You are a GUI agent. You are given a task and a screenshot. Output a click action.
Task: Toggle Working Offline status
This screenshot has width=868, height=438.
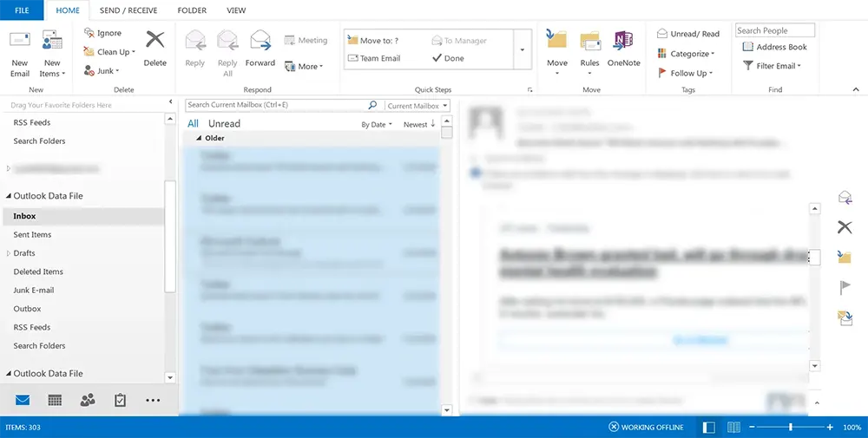point(646,427)
